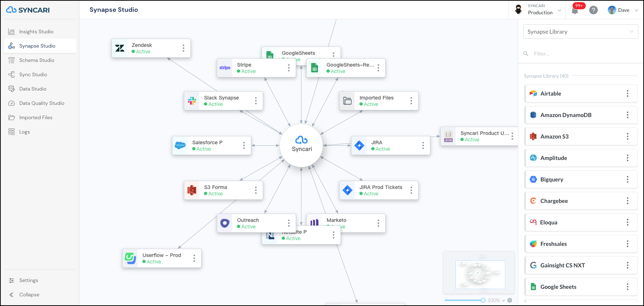This screenshot has height=306, width=644.
Task: Open Imported Files node options menu
Action: pos(411,101)
